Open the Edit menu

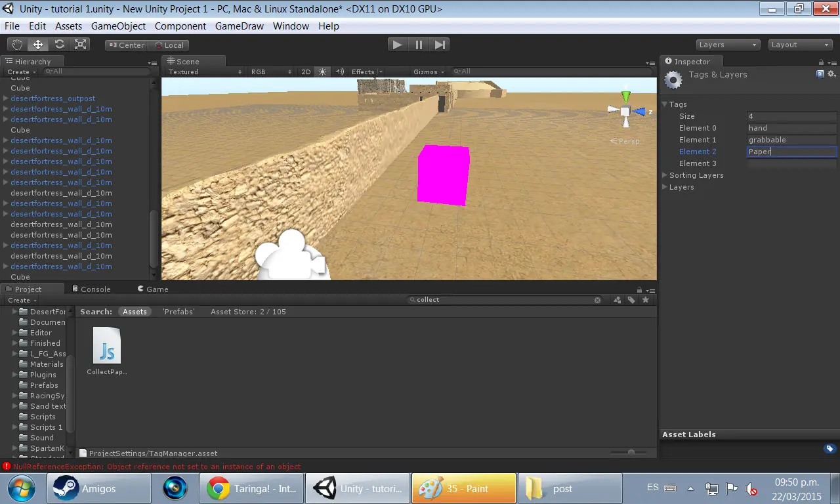click(x=37, y=26)
